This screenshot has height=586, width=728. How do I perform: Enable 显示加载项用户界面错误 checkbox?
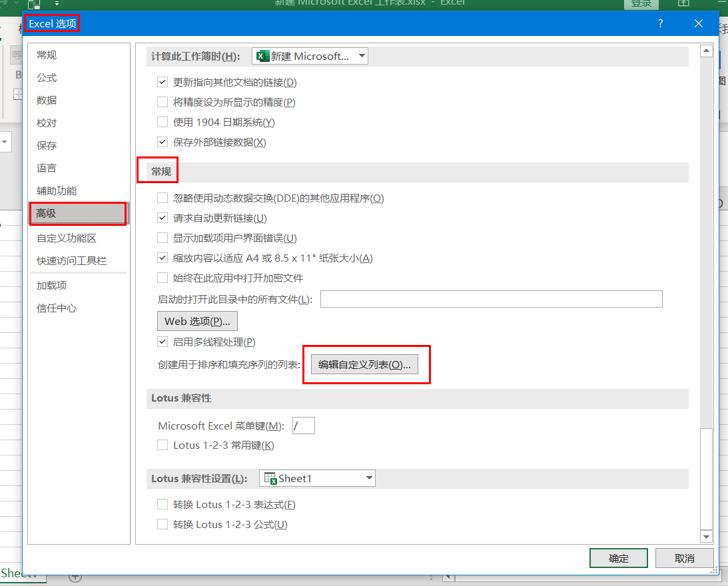[163, 238]
